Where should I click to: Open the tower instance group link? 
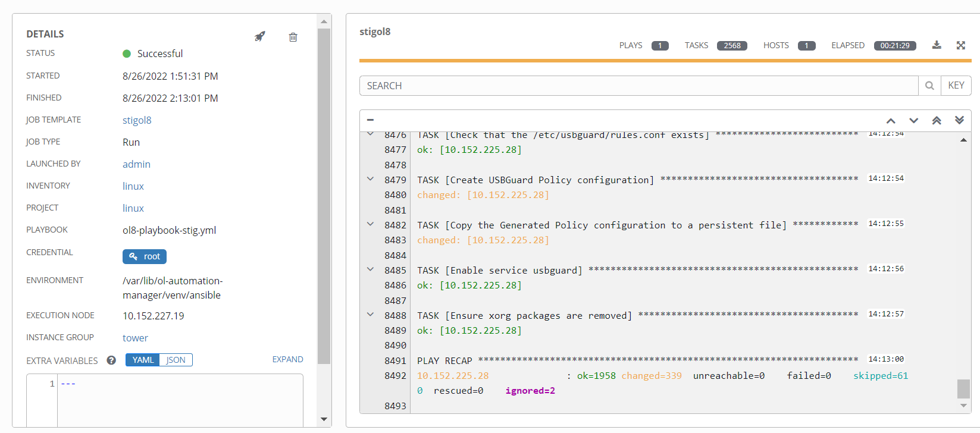[x=135, y=338]
